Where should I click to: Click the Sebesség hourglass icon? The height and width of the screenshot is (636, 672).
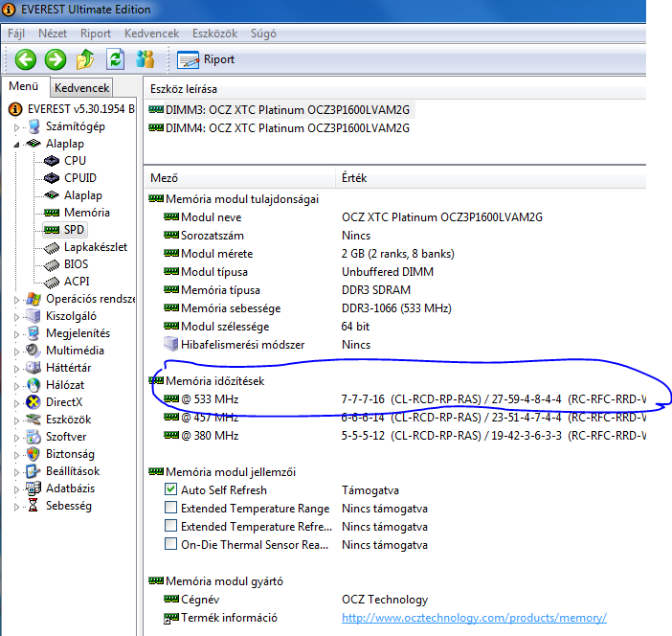pos(33,506)
